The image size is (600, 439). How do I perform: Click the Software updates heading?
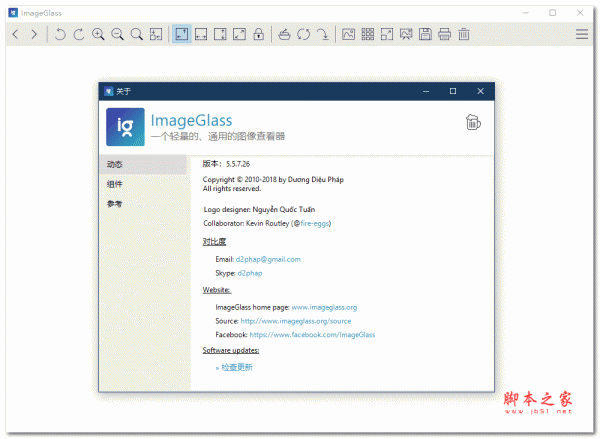231,351
